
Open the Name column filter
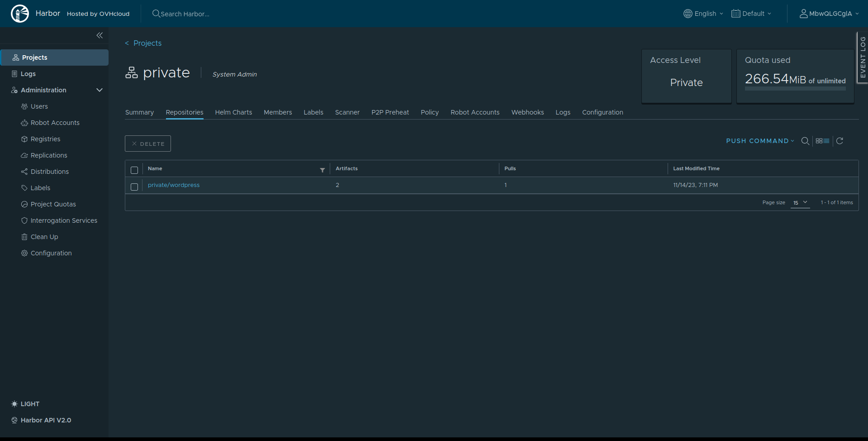click(323, 170)
